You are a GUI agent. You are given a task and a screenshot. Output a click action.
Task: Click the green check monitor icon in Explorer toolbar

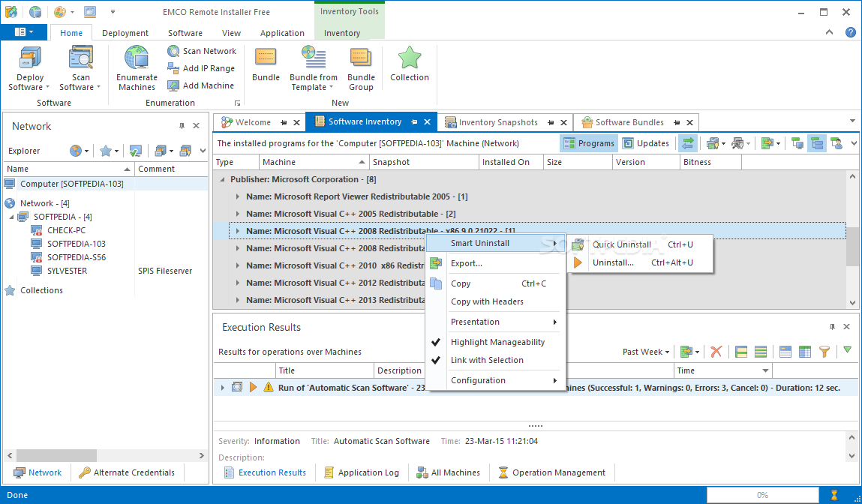(136, 151)
